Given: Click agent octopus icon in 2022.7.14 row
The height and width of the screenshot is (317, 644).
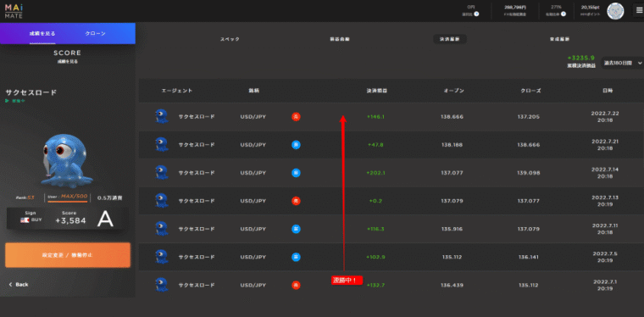Looking at the screenshot, I should coord(162,172).
